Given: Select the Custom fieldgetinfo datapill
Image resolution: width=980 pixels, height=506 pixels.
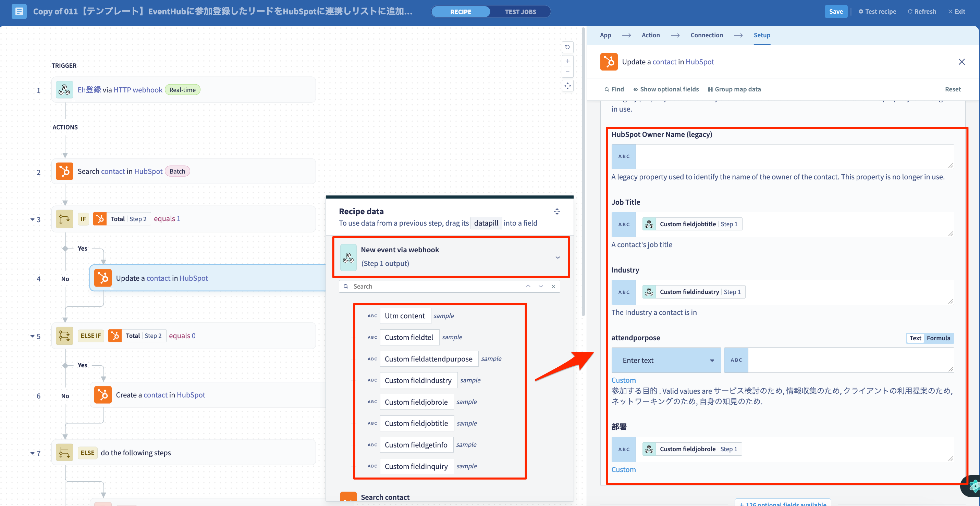Looking at the screenshot, I should [416, 445].
